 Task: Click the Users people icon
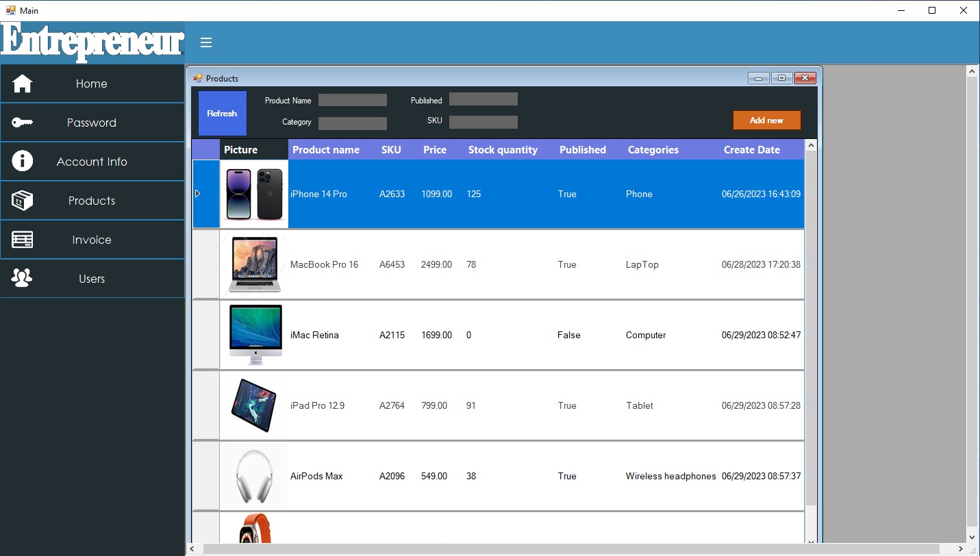pos(22,279)
